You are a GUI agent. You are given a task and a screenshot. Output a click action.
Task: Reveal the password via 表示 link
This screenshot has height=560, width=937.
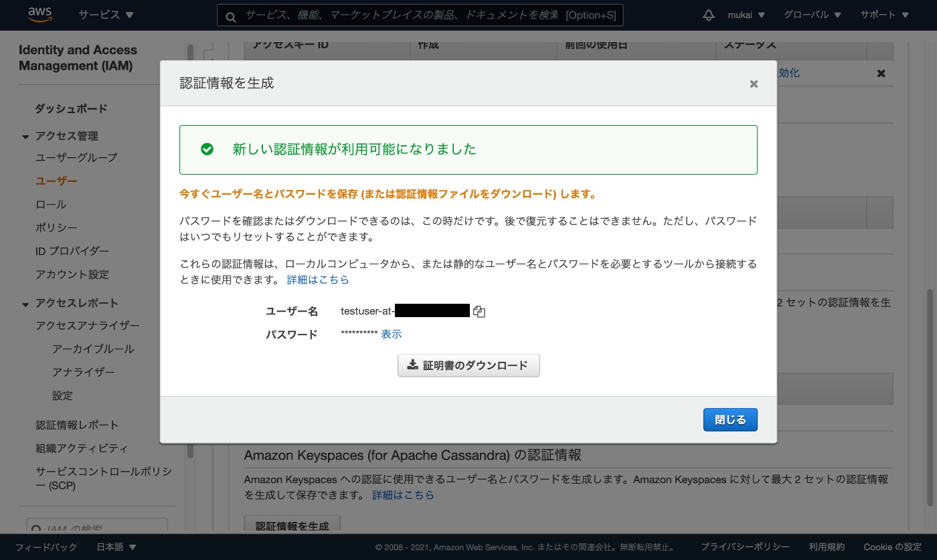(x=392, y=334)
